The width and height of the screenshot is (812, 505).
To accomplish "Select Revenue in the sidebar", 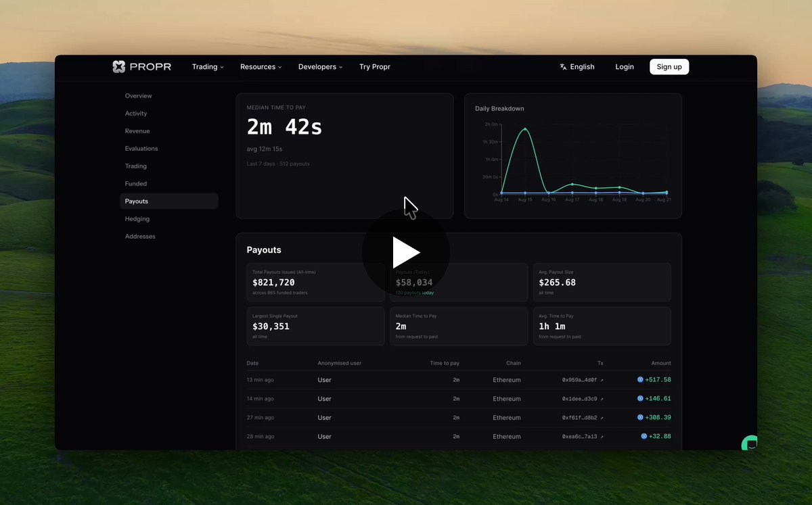I will point(137,131).
